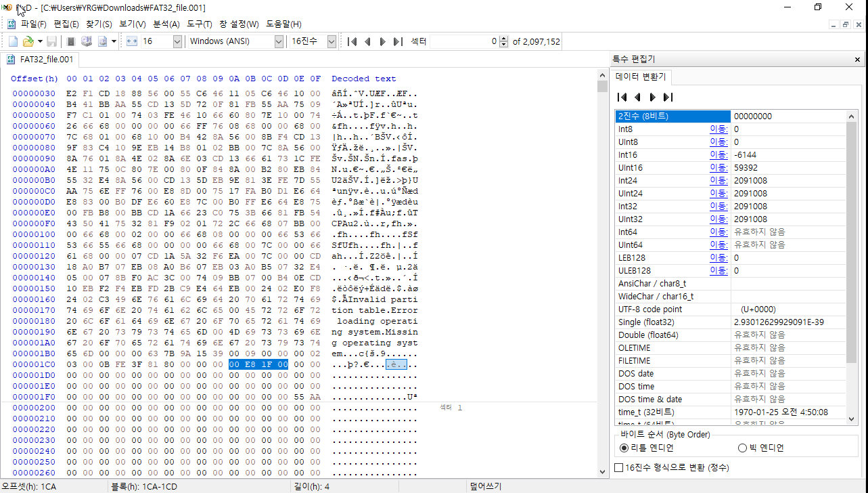Click the Open RAM chip icon
The height and width of the screenshot is (493, 868).
(71, 41)
